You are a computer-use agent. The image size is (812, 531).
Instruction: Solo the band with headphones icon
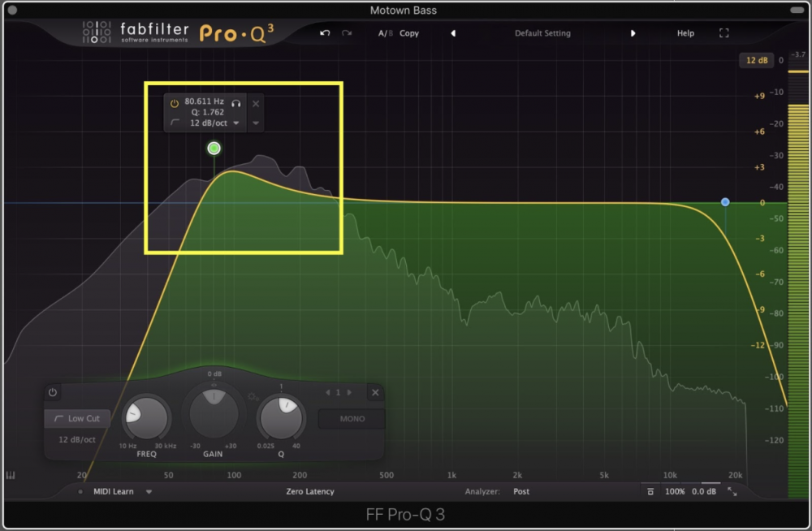pyautogui.click(x=236, y=103)
